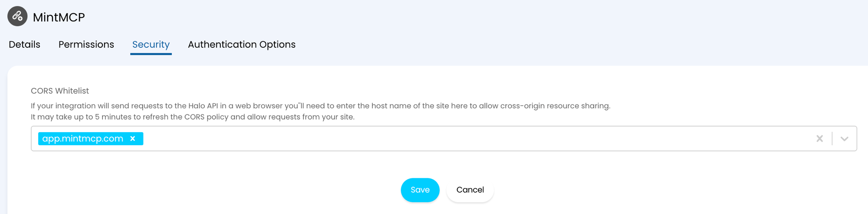Open the Details tab
This screenshot has width=868, height=214.
(24, 44)
